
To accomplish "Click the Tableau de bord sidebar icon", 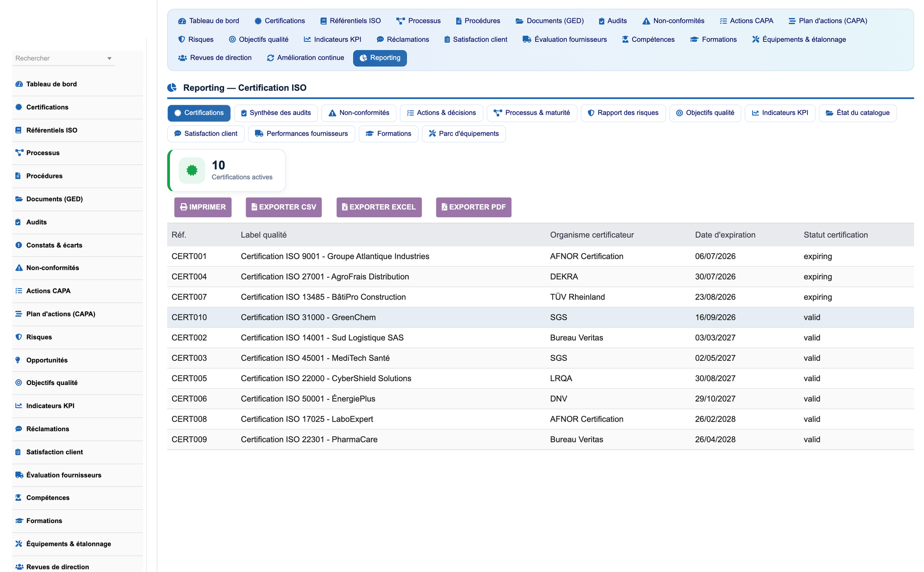I will point(19,84).
